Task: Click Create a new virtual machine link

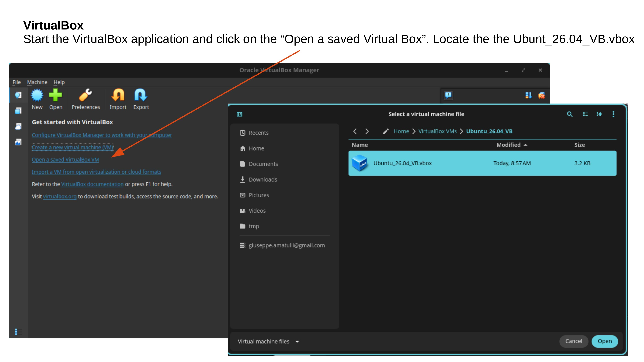Action: [x=72, y=147]
